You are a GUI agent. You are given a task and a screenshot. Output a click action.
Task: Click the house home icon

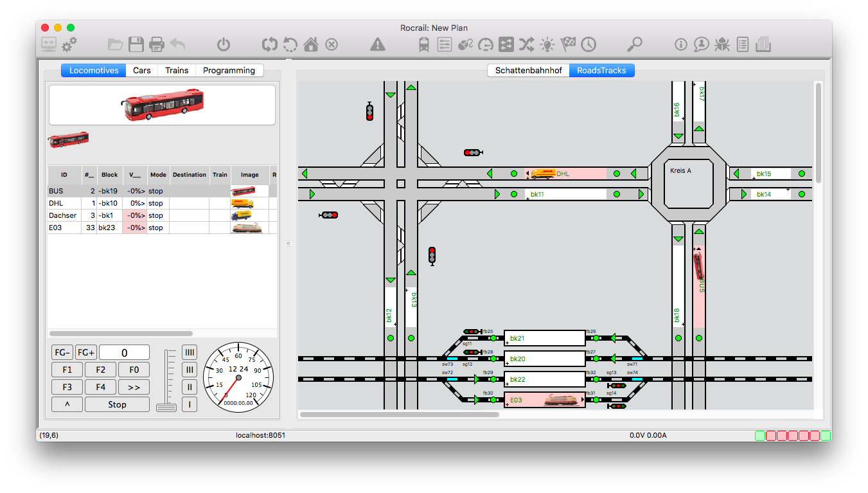tap(311, 44)
